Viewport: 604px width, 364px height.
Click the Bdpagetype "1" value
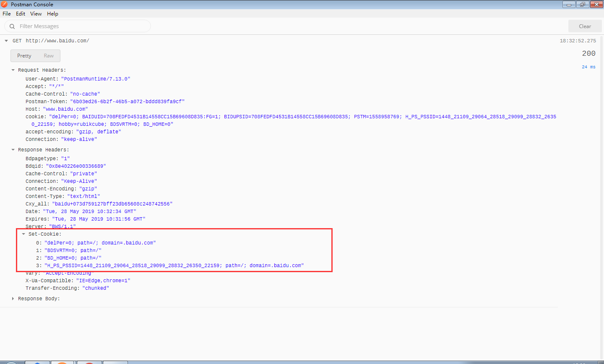click(65, 159)
